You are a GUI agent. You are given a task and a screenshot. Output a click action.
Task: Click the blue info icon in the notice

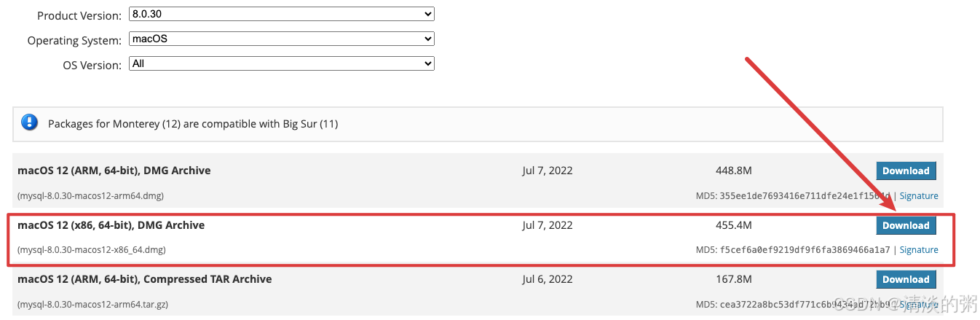29,123
